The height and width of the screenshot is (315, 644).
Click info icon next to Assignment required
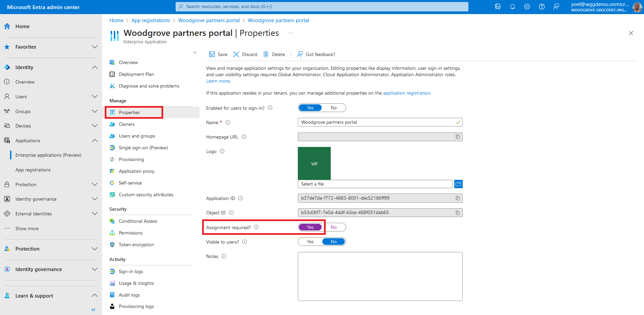(257, 227)
